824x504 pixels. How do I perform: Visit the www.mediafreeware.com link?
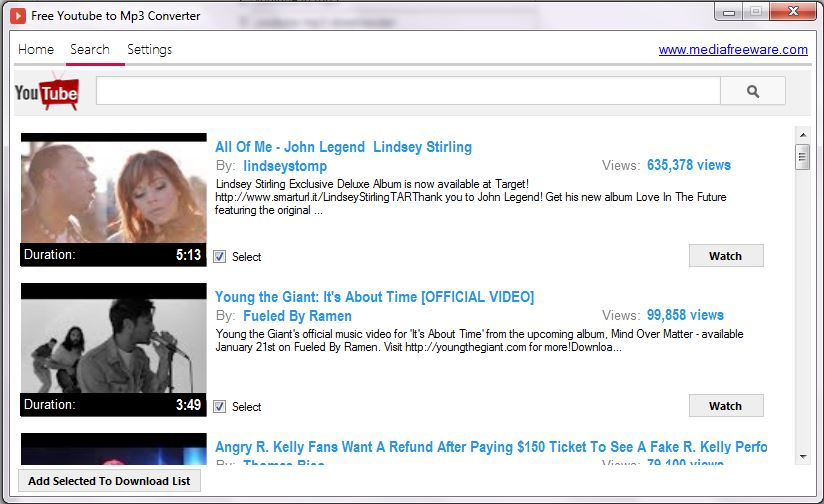click(x=733, y=49)
